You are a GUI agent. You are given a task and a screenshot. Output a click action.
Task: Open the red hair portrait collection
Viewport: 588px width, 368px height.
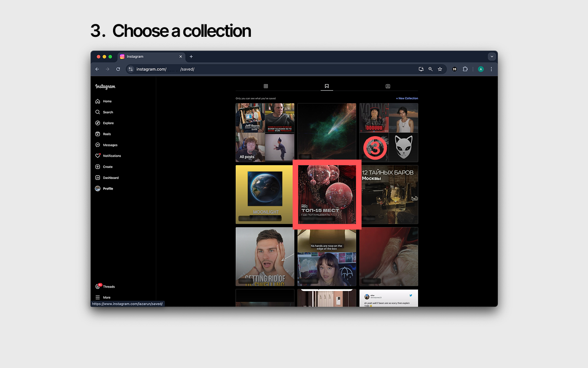(389, 257)
